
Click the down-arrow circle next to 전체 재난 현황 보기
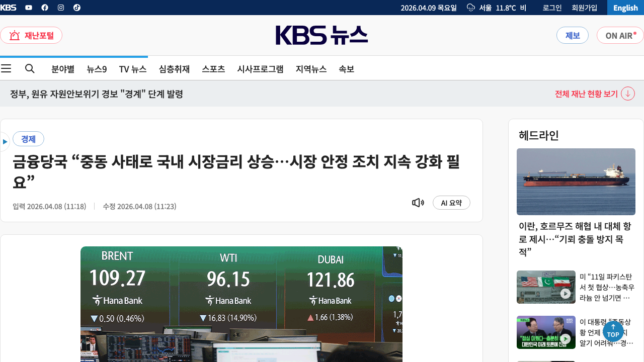coord(628,94)
